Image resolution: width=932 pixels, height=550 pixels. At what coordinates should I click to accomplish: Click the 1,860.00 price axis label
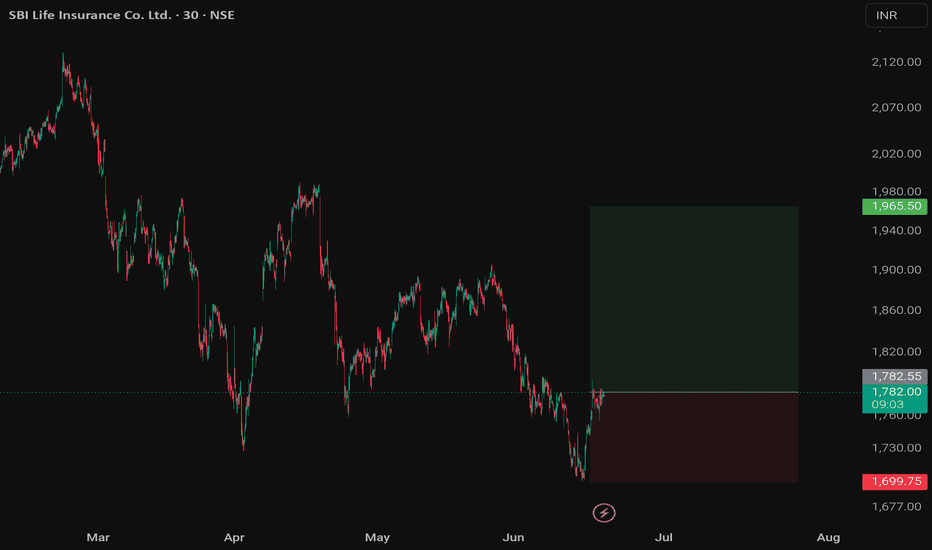[x=896, y=310]
